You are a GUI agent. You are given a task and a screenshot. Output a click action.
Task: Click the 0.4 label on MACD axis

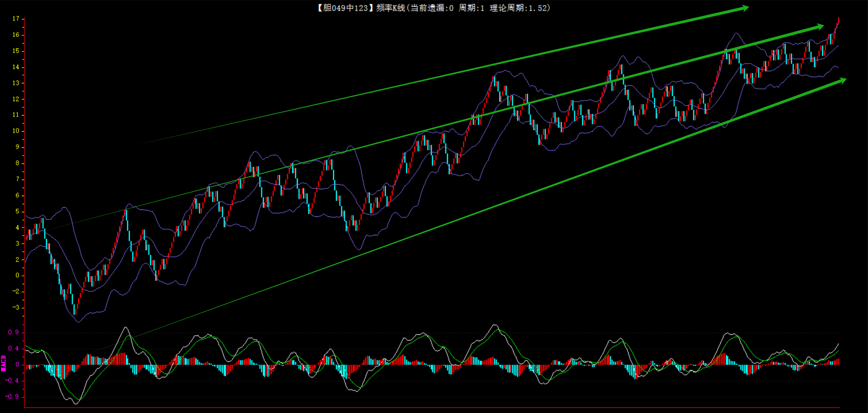coord(13,349)
